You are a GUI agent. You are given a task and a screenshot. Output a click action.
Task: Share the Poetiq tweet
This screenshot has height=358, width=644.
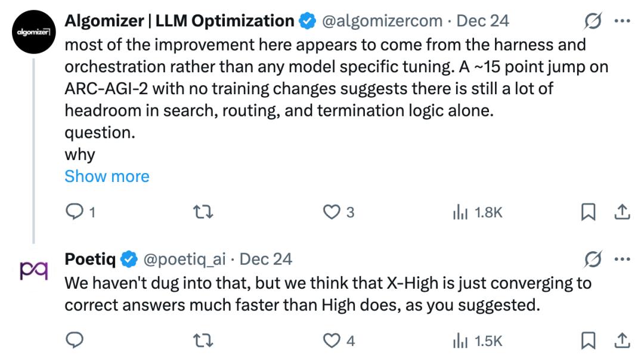[621, 340]
